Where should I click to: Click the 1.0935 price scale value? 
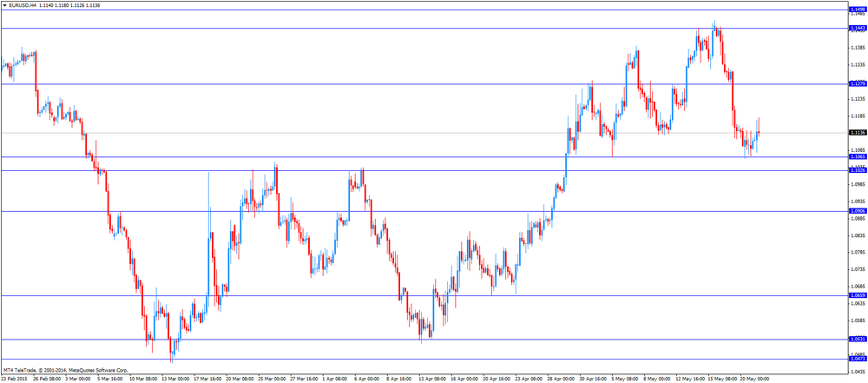(858, 201)
